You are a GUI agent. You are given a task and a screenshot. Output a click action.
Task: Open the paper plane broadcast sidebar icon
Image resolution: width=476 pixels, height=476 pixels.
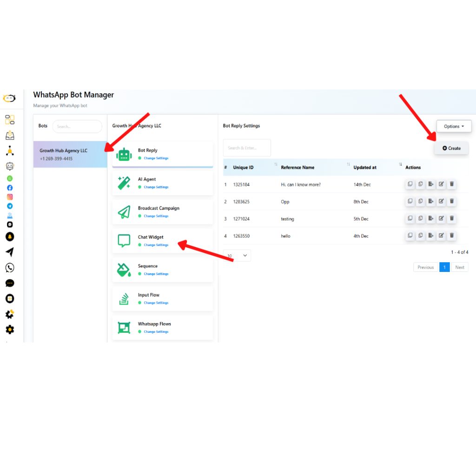point(10,252)
